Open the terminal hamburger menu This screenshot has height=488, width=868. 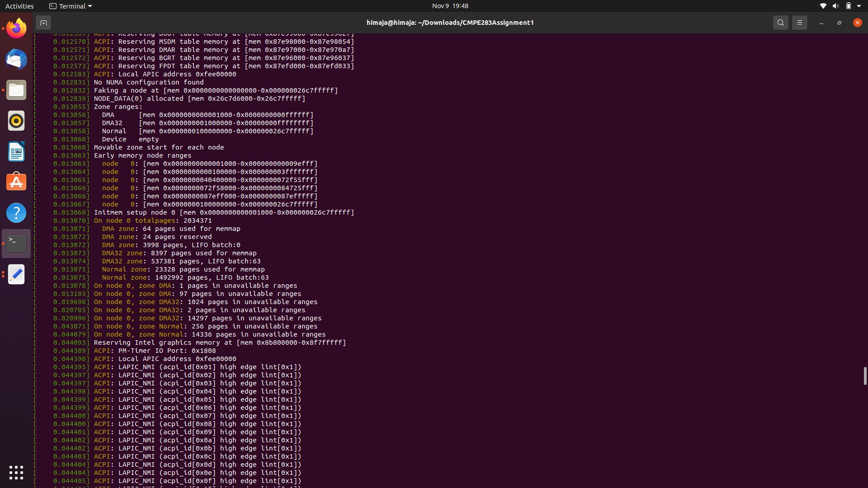(x=799, y=23)
